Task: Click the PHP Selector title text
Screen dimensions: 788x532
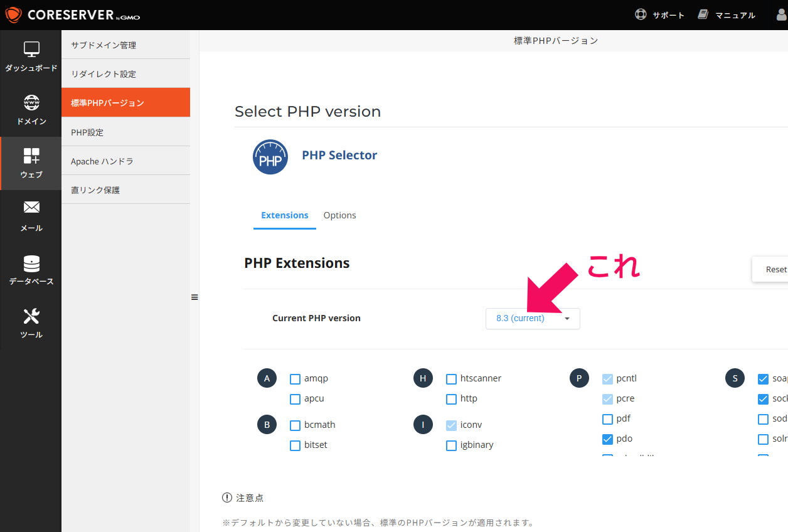Action: coord(339,156)
